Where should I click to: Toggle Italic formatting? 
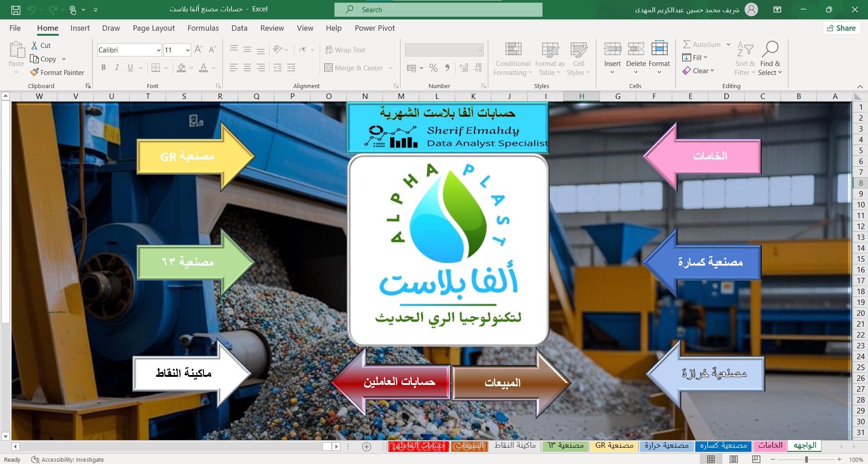[117, 68]
